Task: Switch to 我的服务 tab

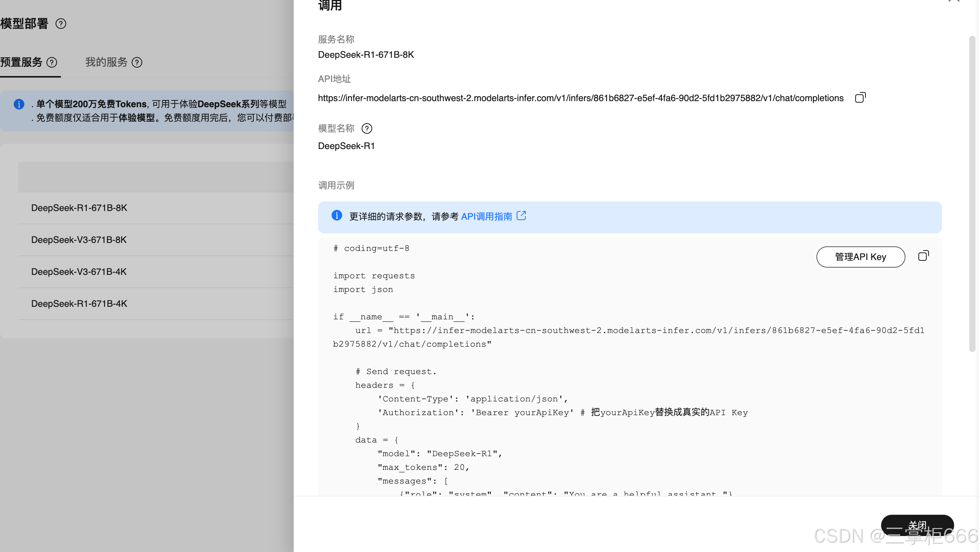Action: tap(106, 62)
